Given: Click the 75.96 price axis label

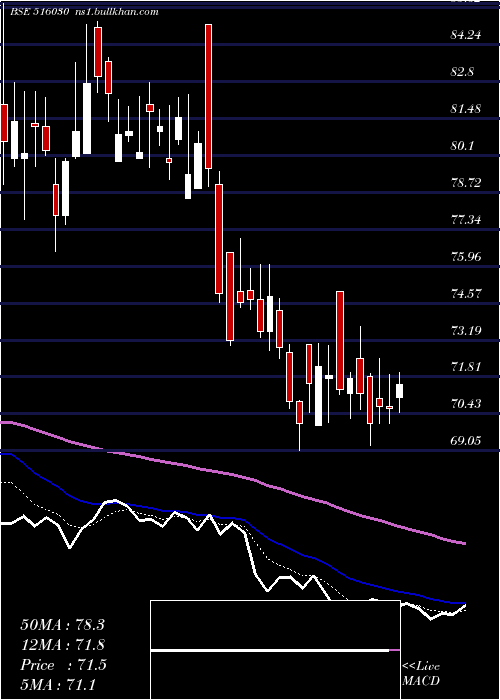Looking at the screenshot, I should click(466, 257).
